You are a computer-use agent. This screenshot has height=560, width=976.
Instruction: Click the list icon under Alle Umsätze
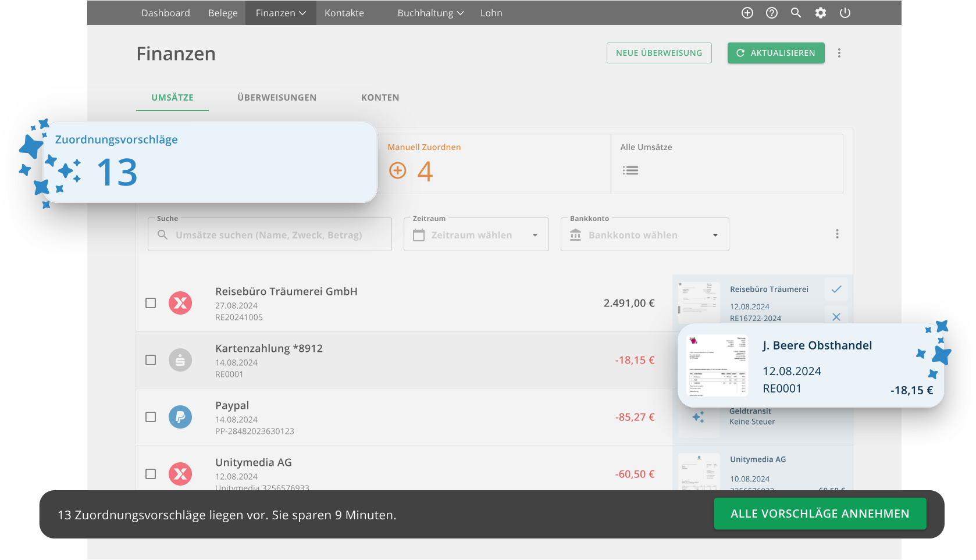[631, 170]
